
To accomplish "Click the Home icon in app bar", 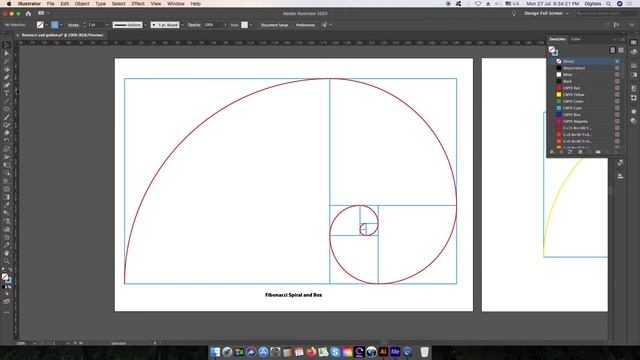I will point(28,13).
